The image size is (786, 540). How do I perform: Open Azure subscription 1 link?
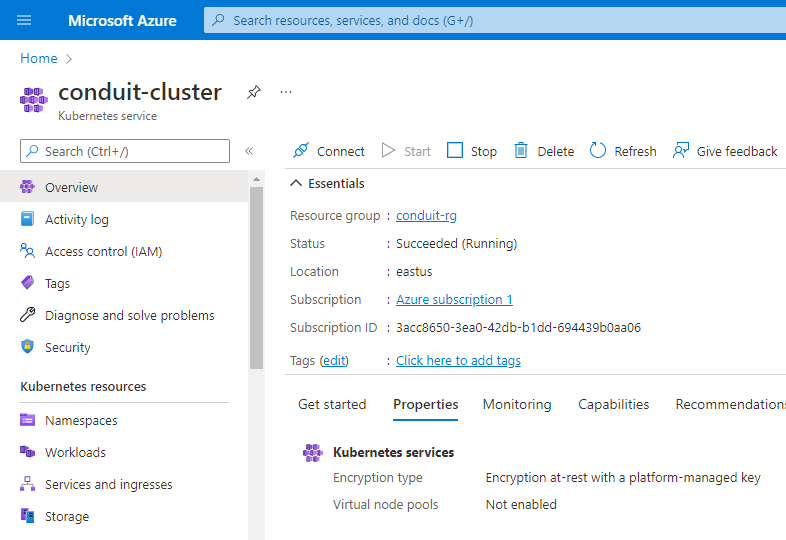(454, 300)
